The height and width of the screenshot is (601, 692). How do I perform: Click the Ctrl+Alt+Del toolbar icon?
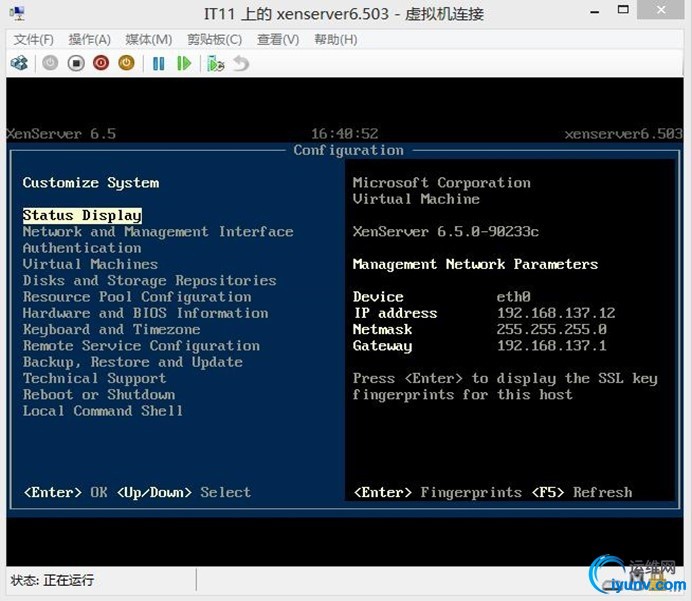(x=19, y=64)
